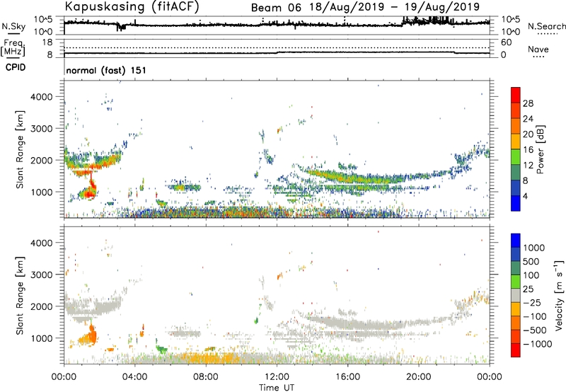Click the Time UT axis title

[277, 388]
